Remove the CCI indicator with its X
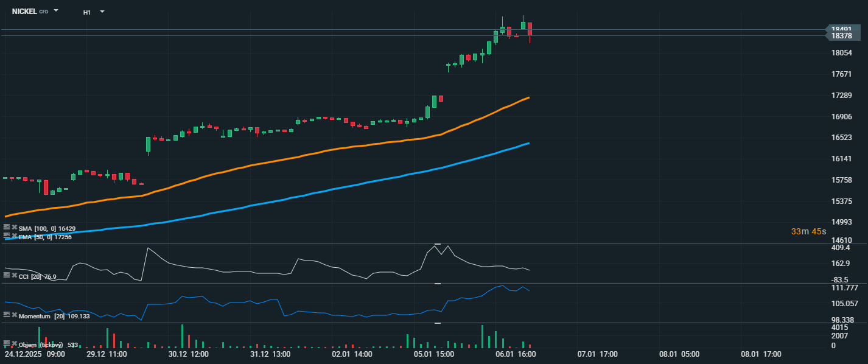Viewport: 868px width, 364px height. pyautogui.click(x=14, y=275)
